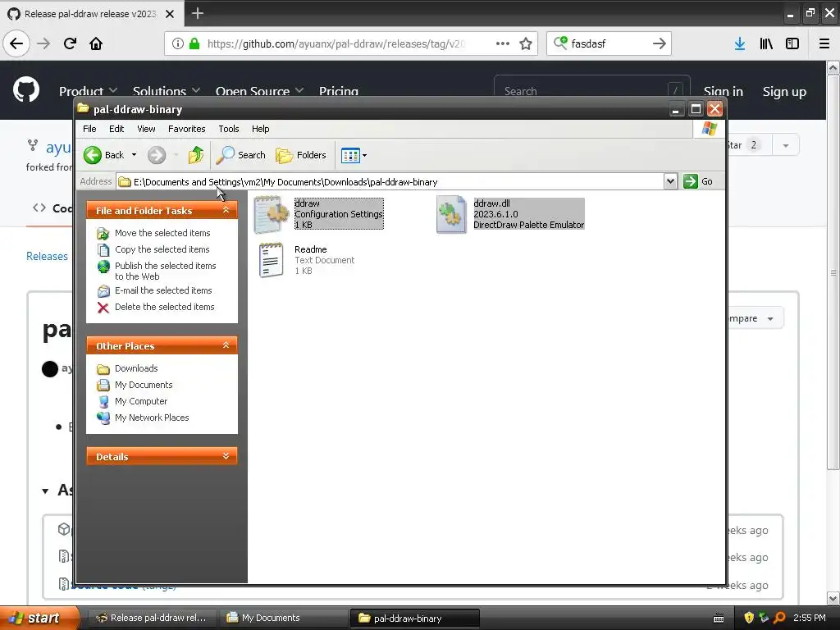Open the browser downloads arrow icon
The image size is (840, 630).
(x=740, y=43)
